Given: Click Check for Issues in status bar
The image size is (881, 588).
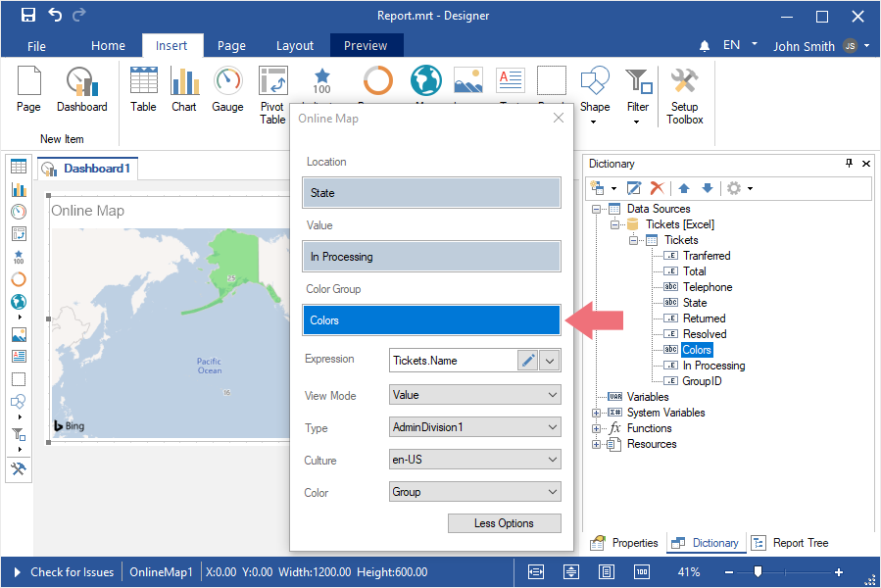Looking at the screenshot, I should [72, 572].
